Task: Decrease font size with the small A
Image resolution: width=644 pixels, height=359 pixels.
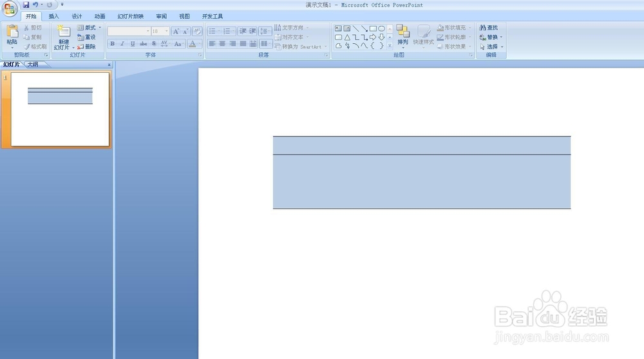Action: [185, 31]
